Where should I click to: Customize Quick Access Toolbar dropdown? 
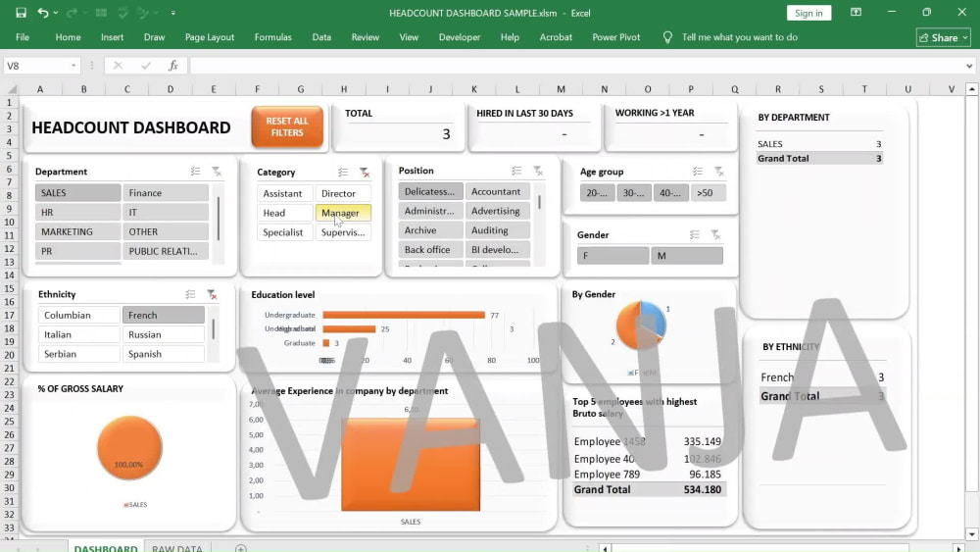(x=173, y=13)
